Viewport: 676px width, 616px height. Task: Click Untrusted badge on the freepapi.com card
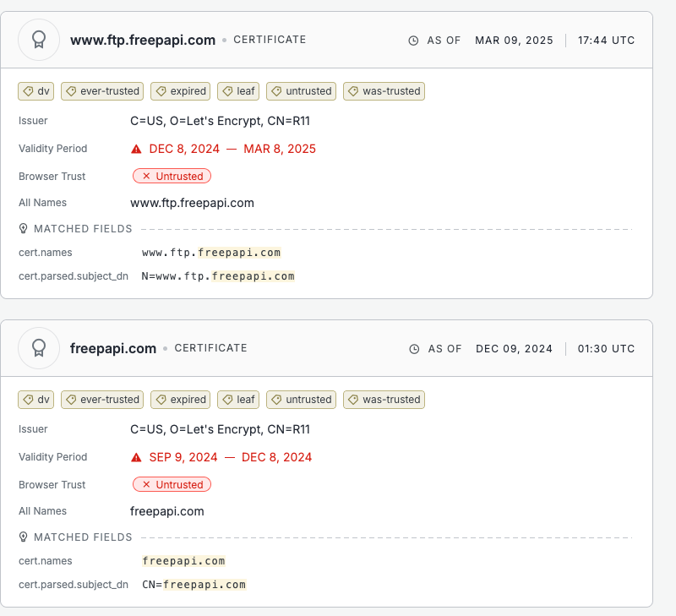pyautogui.click(x=172, y=484)
